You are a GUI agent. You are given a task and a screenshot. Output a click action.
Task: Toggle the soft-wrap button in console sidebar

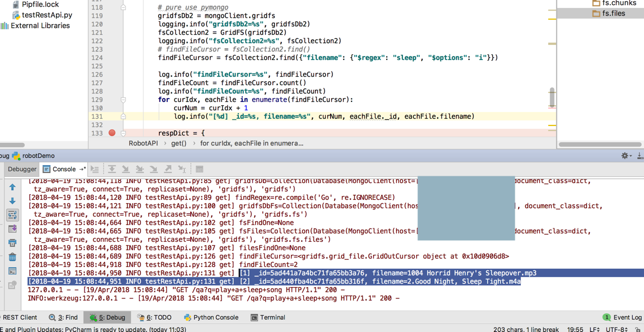(x=12, y=214)
